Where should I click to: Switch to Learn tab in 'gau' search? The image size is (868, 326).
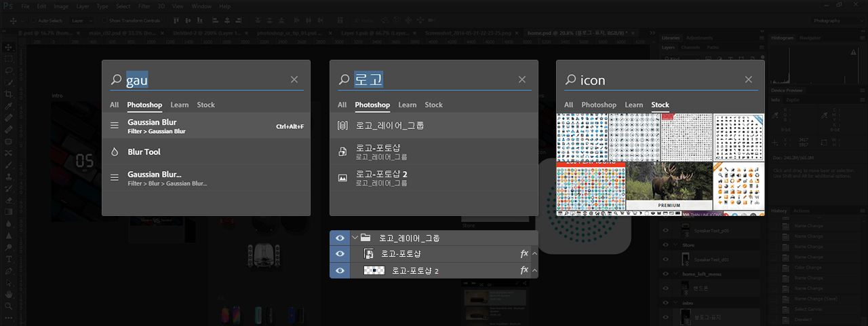click(x=180, y=105)
